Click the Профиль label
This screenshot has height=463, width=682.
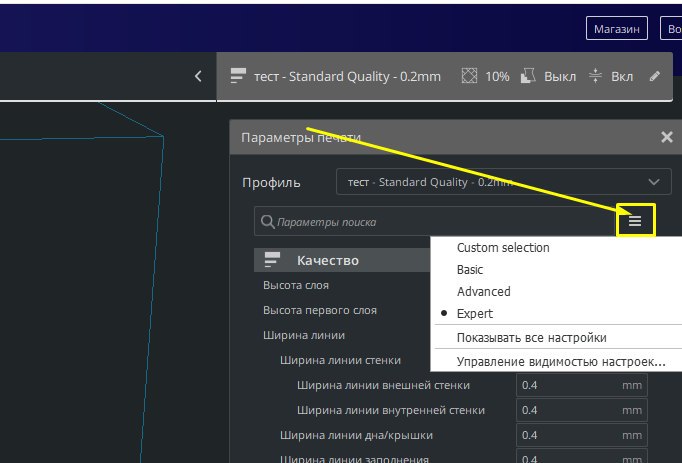click(x=271, y=182)
